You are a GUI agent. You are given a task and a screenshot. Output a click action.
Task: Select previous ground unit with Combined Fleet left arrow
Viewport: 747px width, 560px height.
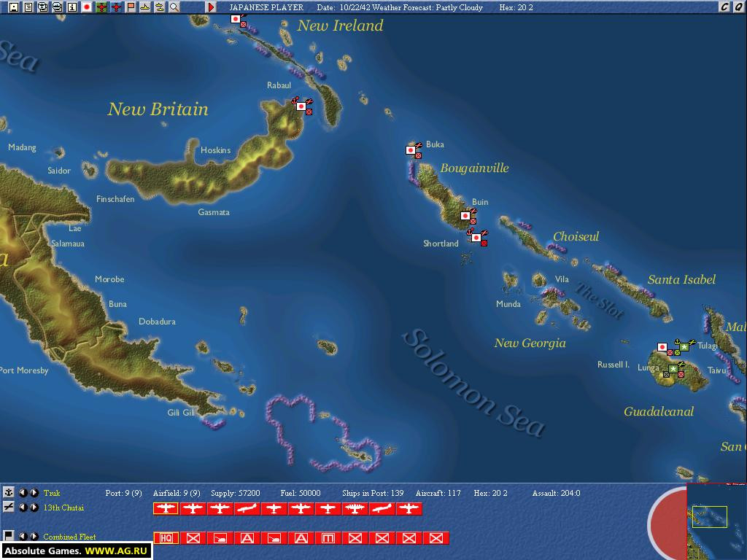coord(23,536)
